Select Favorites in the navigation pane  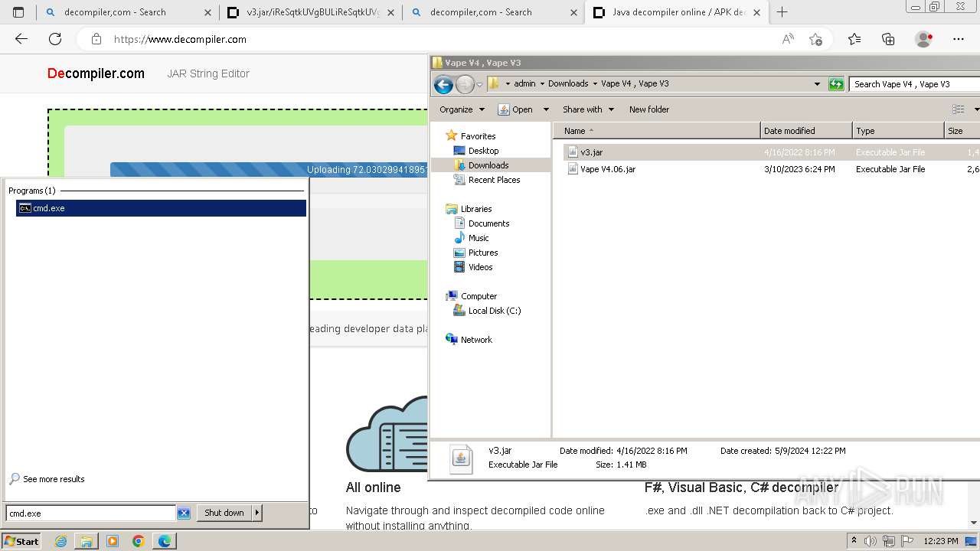[x=478, y=136]
